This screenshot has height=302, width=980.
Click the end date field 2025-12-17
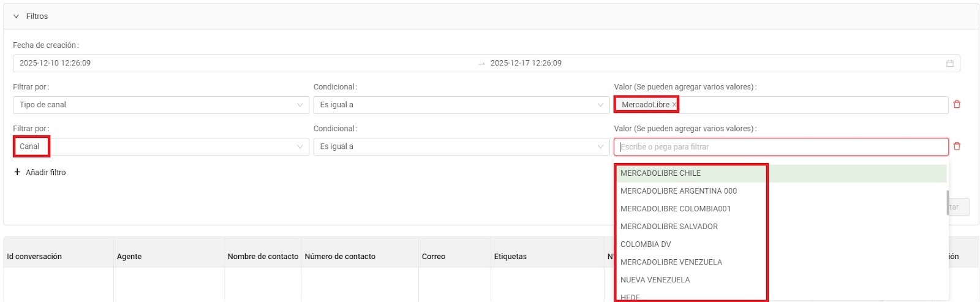point(526,63)
